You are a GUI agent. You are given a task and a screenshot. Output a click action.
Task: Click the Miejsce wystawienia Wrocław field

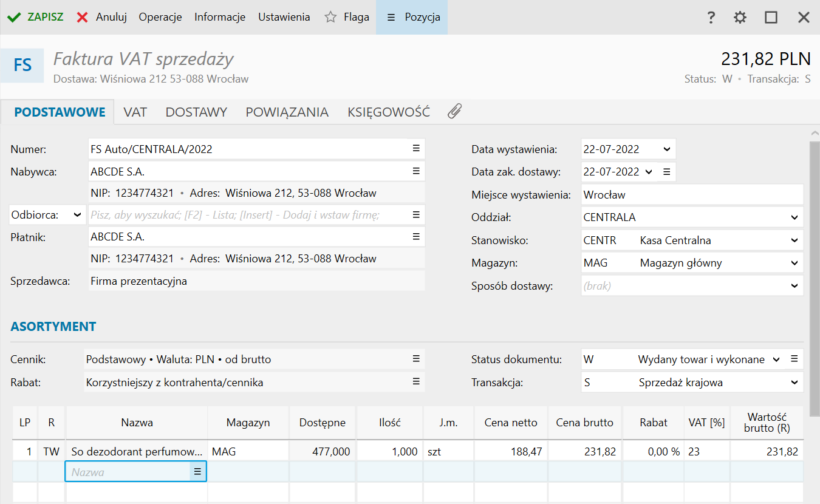(x=692, y=195)
